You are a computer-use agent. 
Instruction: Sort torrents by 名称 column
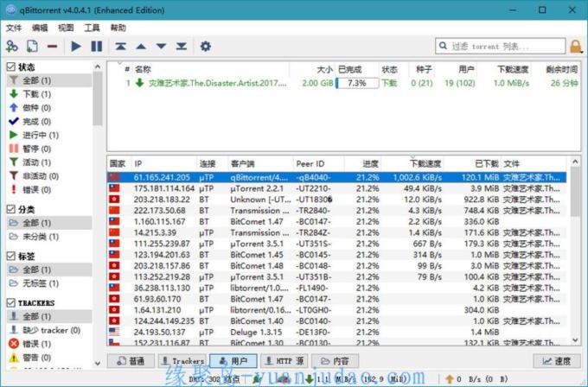coord(211,69)
